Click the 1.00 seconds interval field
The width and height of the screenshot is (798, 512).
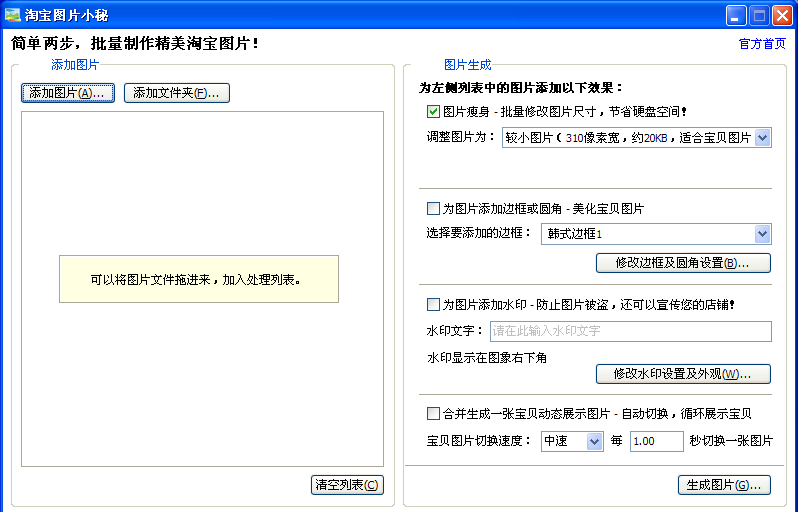click(657, 441)
